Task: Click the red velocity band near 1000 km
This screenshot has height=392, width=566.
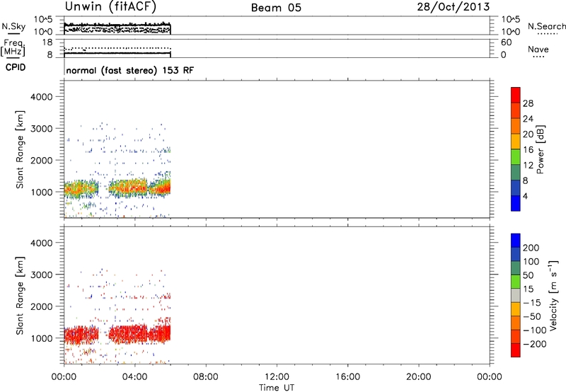Action: pos(117,334)
